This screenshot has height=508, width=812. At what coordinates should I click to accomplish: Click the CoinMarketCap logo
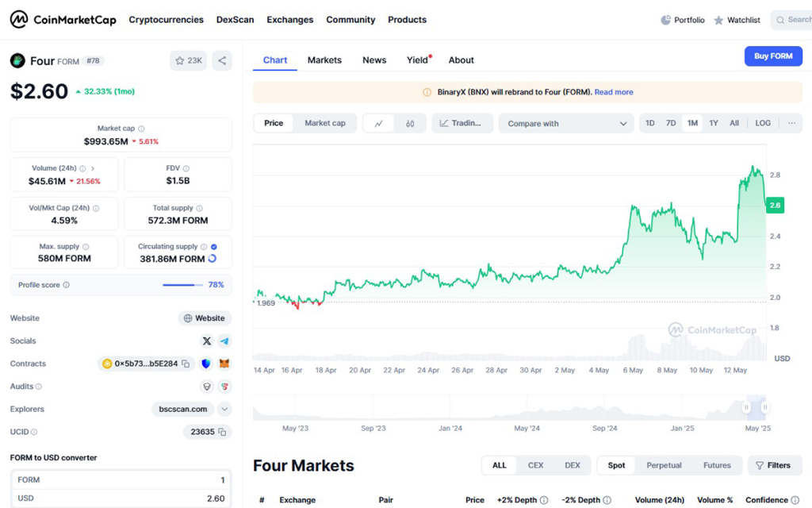[x=63, y=20]
